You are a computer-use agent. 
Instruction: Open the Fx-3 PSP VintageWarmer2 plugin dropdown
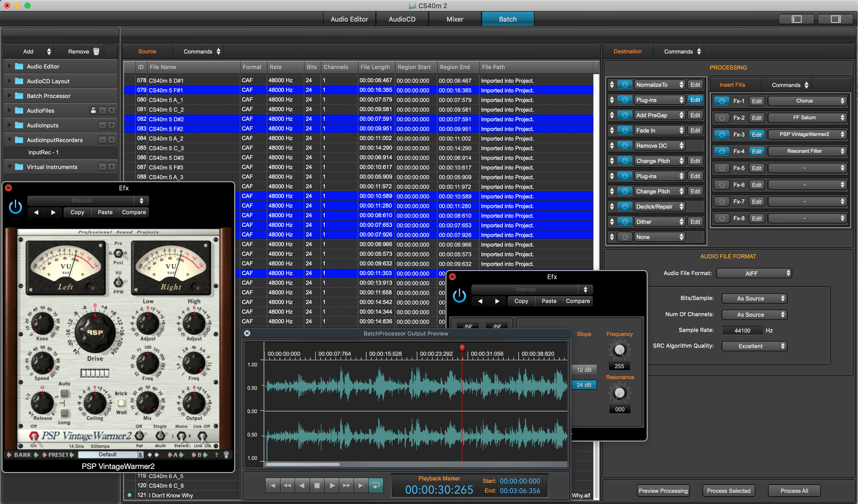coord(807,134)
